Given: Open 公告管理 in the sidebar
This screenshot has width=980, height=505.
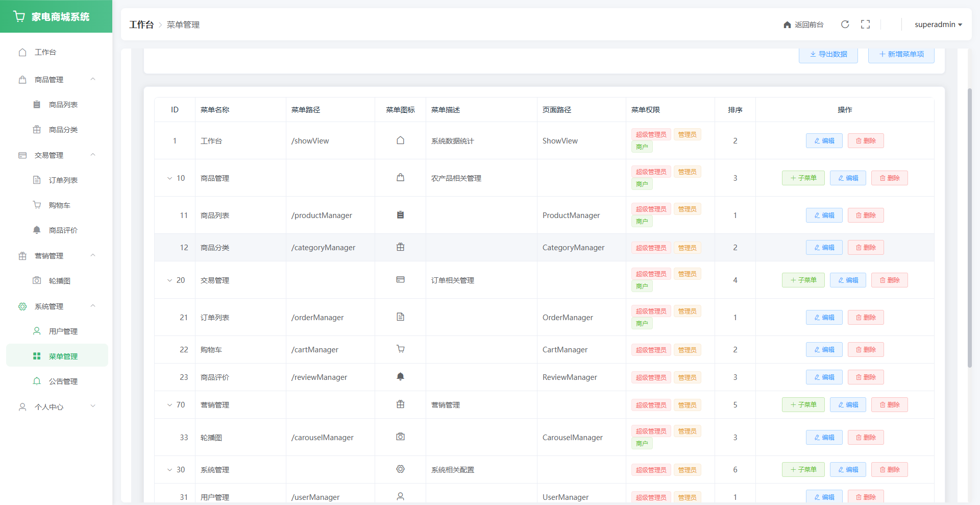Looking at the screenshot, I should click(x=63, y=381).
